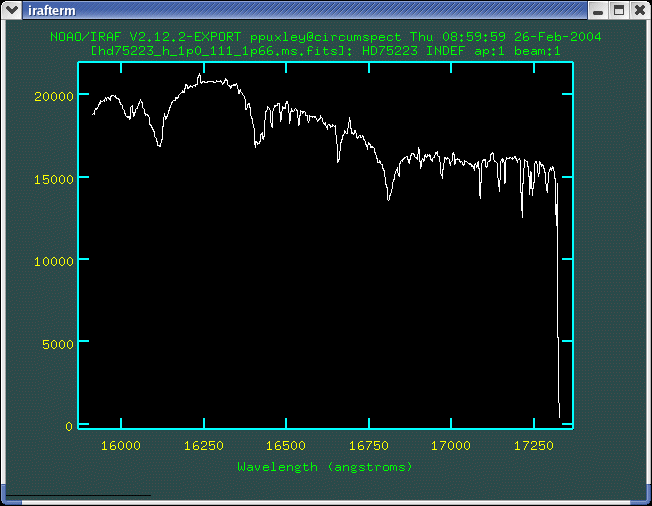
Task: Click the absorption dip near 16800 angstroms
Action: [389, 199]
